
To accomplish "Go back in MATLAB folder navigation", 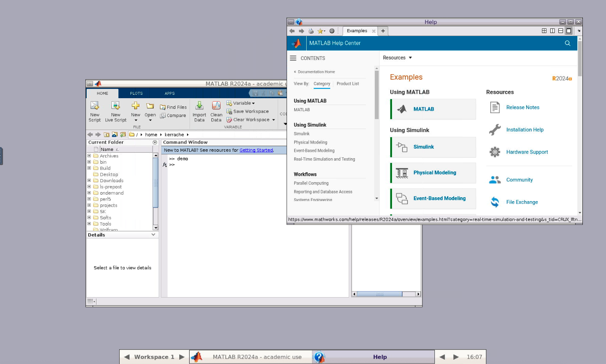I will click(90, 135).
